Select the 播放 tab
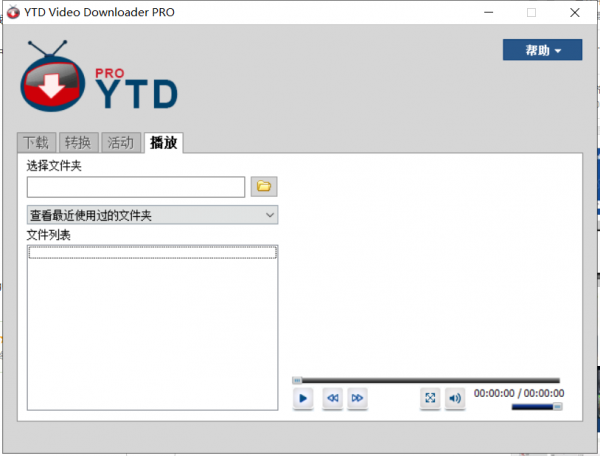This screenshot has height=456, width=600. 164,142
